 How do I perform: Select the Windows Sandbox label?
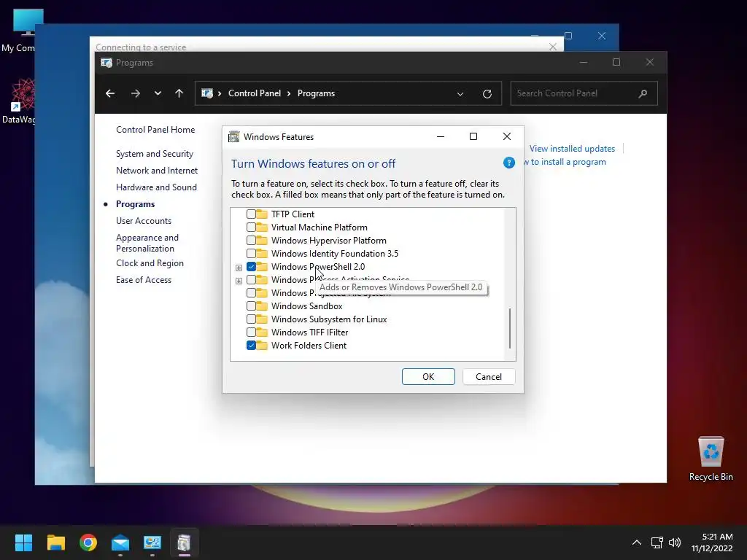(307, 306)
